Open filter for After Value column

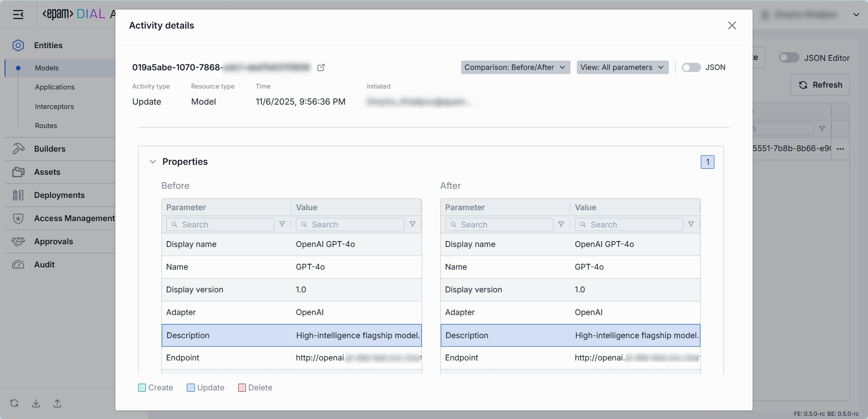click(x=691, y=224)
